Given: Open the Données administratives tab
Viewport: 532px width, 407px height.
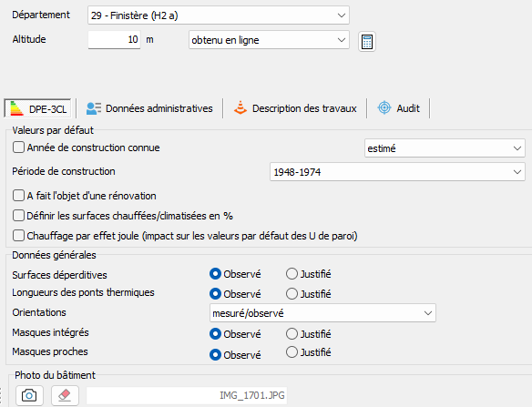Looking at the screenshot, I should click(x=149, y=108).
